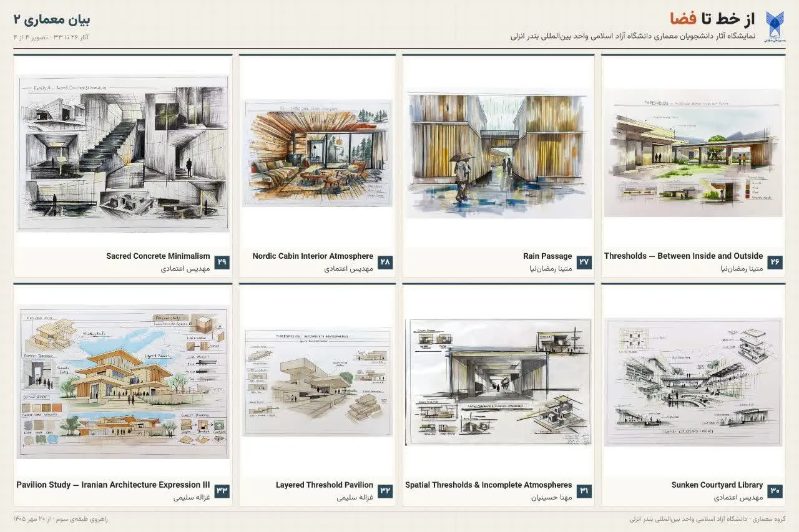799x532 pixels.
Task: Click the 'Thresholds — Between Inside and Outside' title
Action: tap(684, 256)
